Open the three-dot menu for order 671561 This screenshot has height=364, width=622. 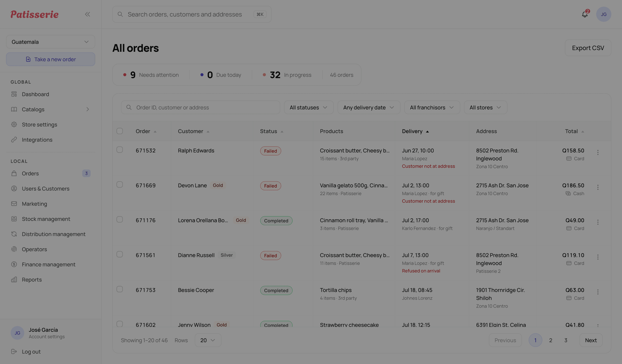point(598,257)
